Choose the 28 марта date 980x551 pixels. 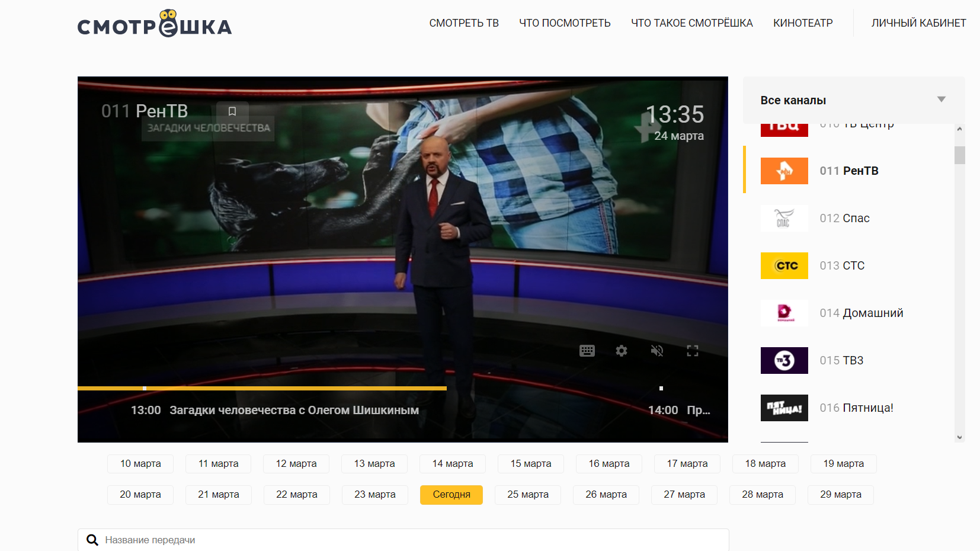coord(763,495)
